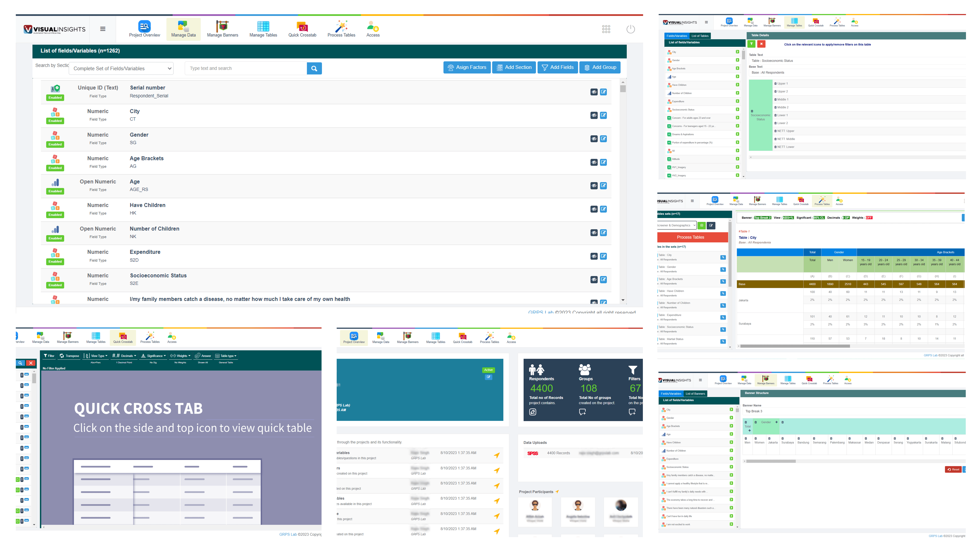The height and width of the screenshot is (552, 980).
Task: Open blue icon for Table : City in Process Tables
Action: click(x=723, y=258)
